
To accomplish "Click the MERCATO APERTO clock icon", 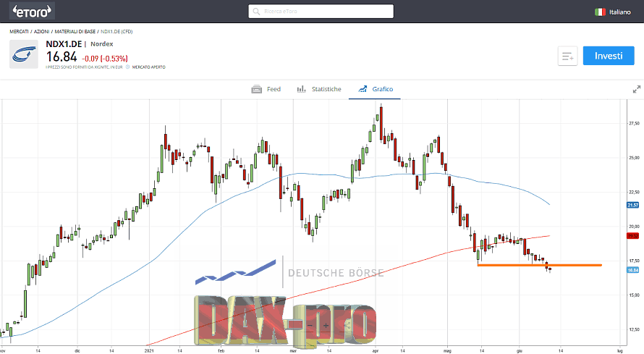I will pos(128,67).
